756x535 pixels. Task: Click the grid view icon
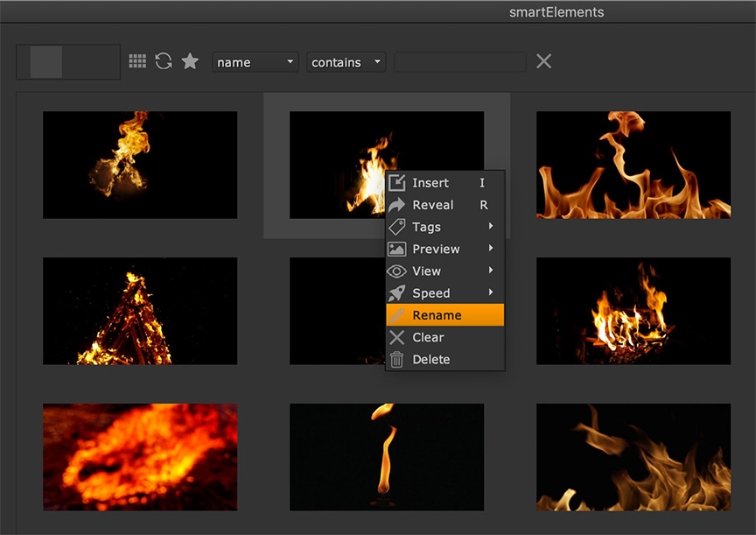(x=137, y=61)
